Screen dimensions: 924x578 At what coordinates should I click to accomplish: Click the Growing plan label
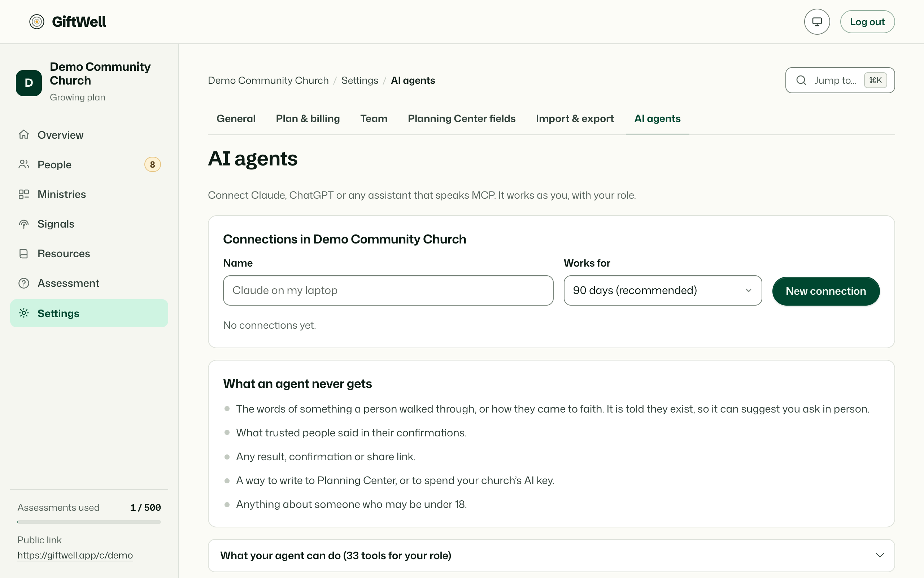pyautogui.click(x=78, y=98)
